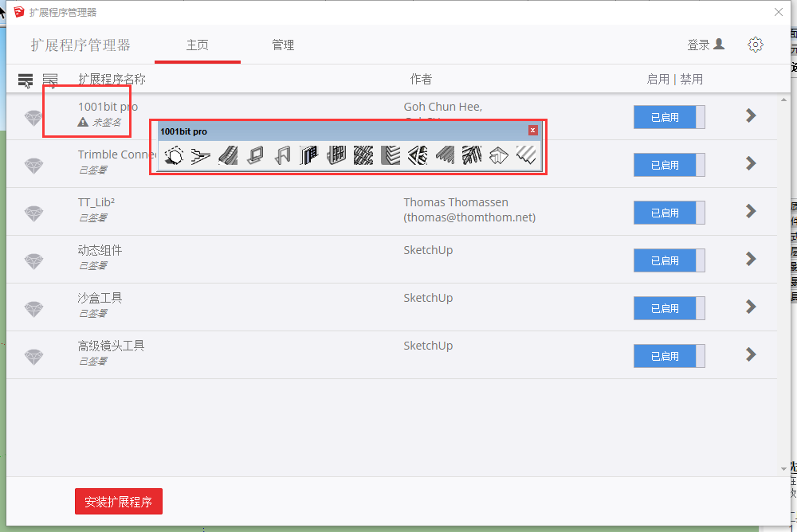The image size is (797, 532).
Task: Open the settings gear icon
Action: [x=756, y=45]
